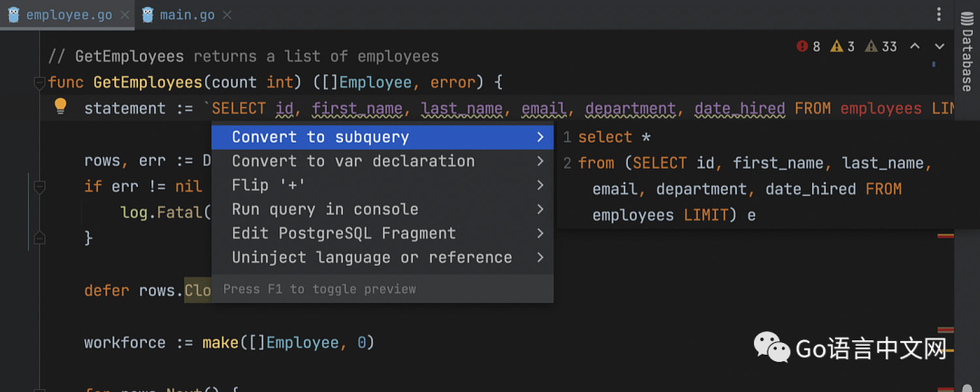Collapse the GetEmployees function fold marker
The image size is (980, 392).
[x=39, y=83]
